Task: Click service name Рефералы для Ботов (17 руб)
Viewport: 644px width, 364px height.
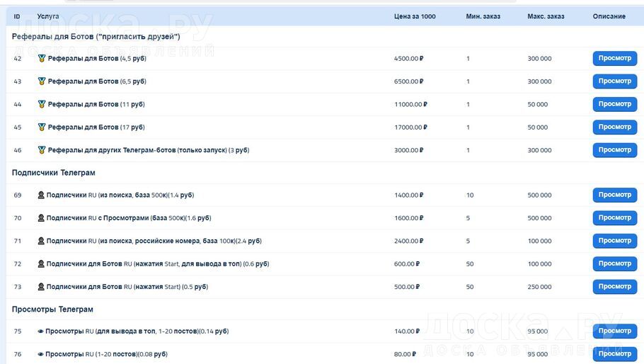Action: point(96,127)
